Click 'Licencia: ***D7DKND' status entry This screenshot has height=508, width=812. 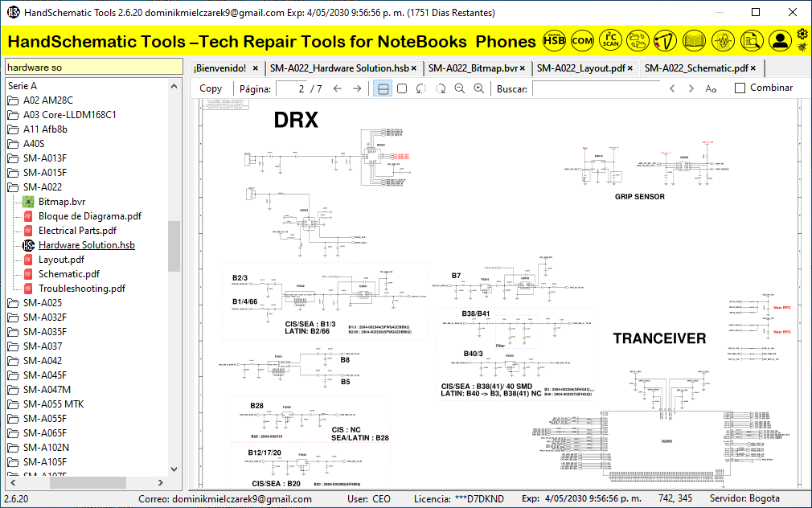459,498
